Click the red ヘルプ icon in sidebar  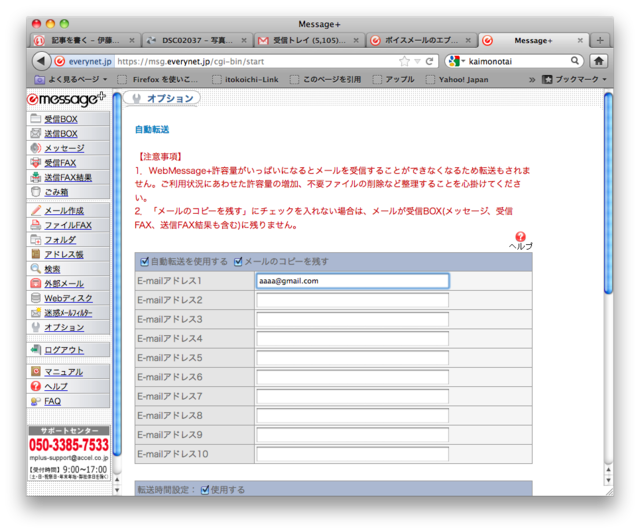tap(36, 386)
